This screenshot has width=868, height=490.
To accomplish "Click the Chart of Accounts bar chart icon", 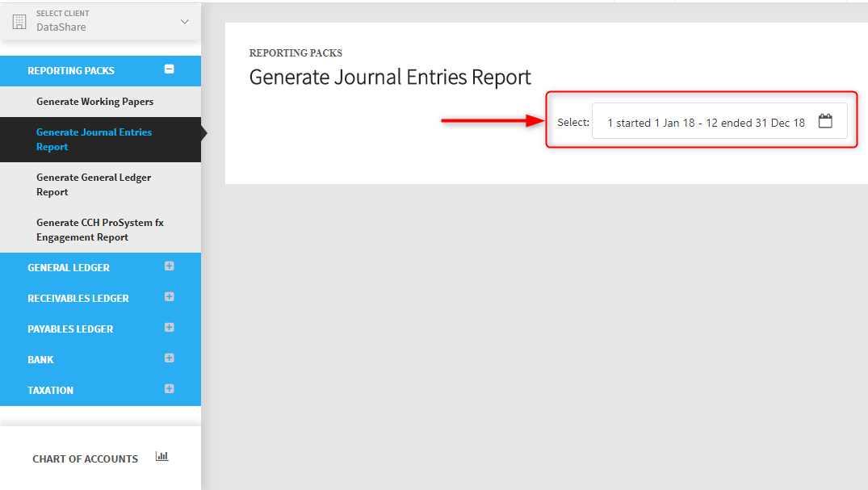I will (x=161, y=456).
